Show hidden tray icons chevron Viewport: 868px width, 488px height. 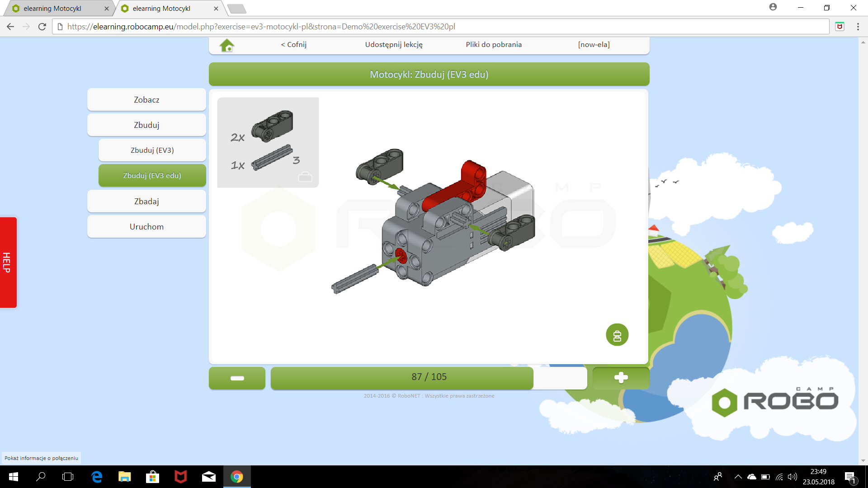738,477
